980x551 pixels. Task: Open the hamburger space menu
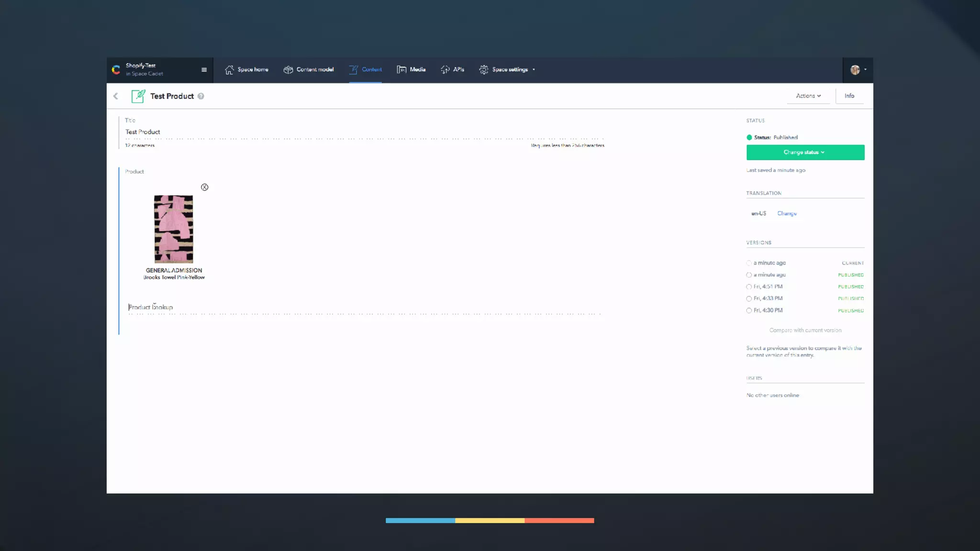[204, 70]
